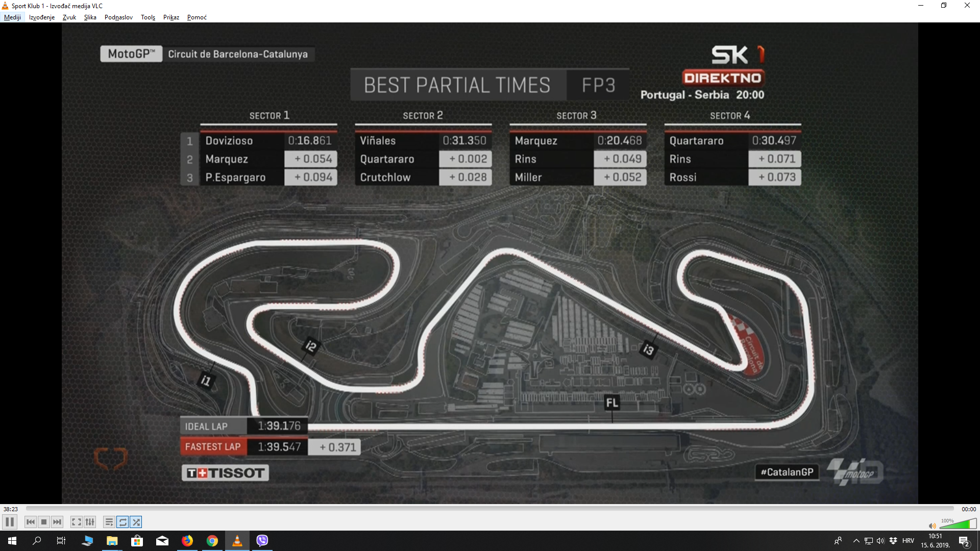The image size is (980, 551).
Task: Adjust the VLC volume slider
Action: [958, 524]
